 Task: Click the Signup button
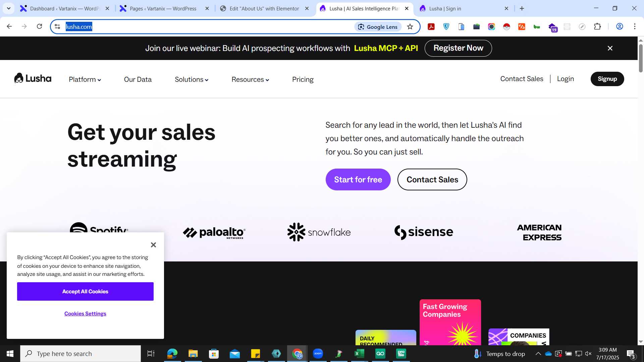(x=607, y=79)
